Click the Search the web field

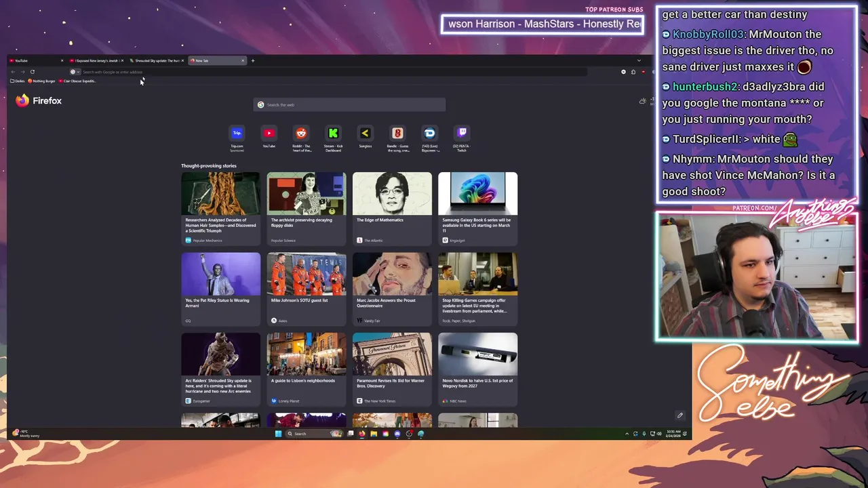(349, 104)
